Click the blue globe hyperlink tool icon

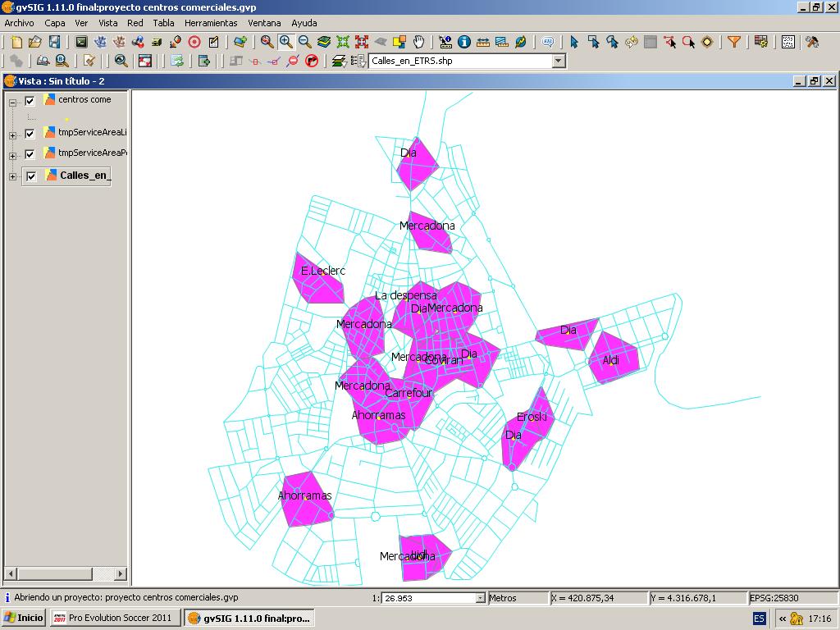point(520,42)
